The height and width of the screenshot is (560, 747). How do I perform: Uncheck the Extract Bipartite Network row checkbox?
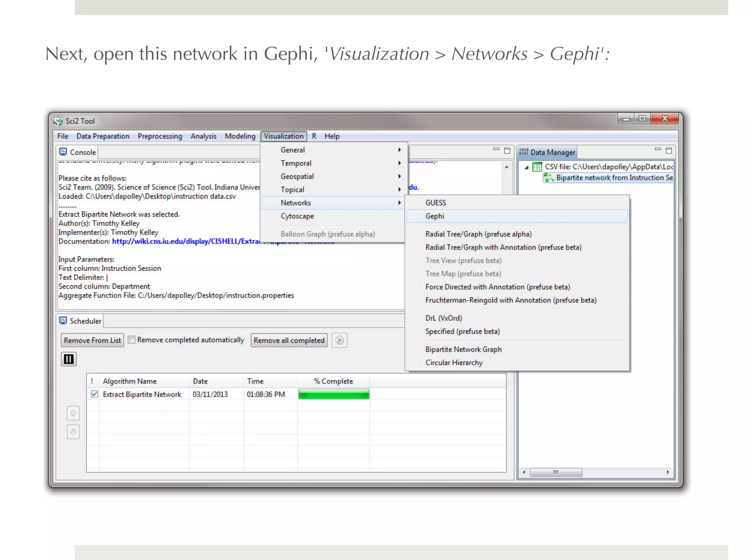coord(94,394)
